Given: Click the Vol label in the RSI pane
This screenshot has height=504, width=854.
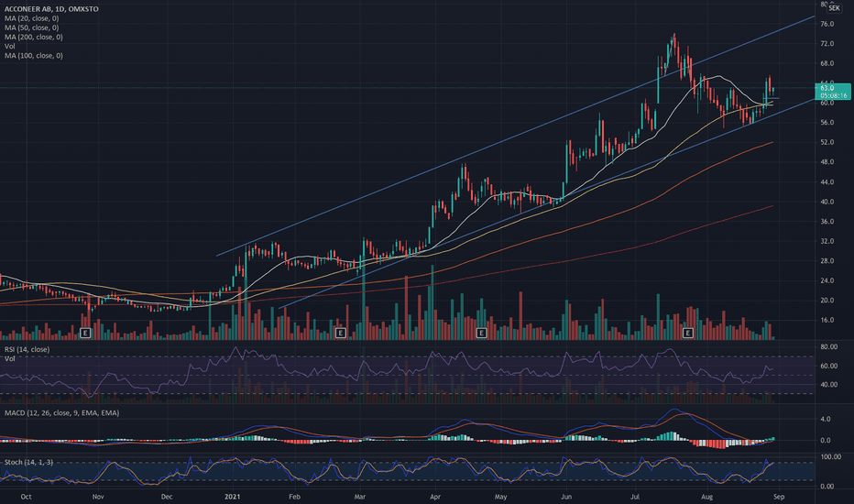Looking at the screenshot, I should pos(10,358).
